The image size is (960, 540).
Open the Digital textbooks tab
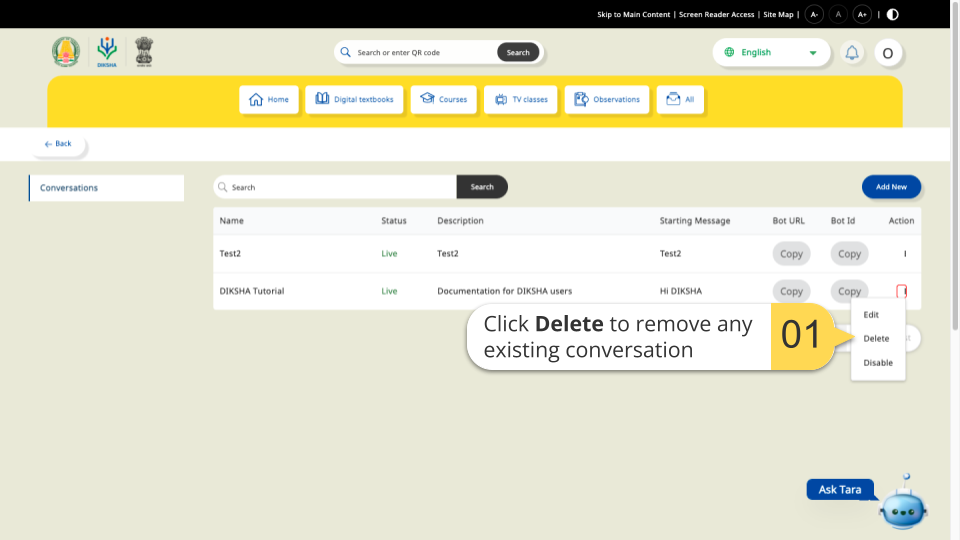[355, 100]
